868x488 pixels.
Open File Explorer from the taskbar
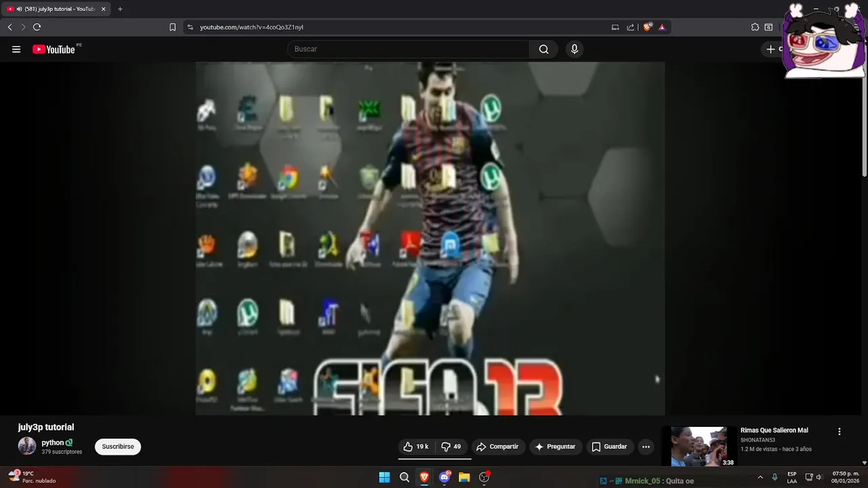coord(464,477)
